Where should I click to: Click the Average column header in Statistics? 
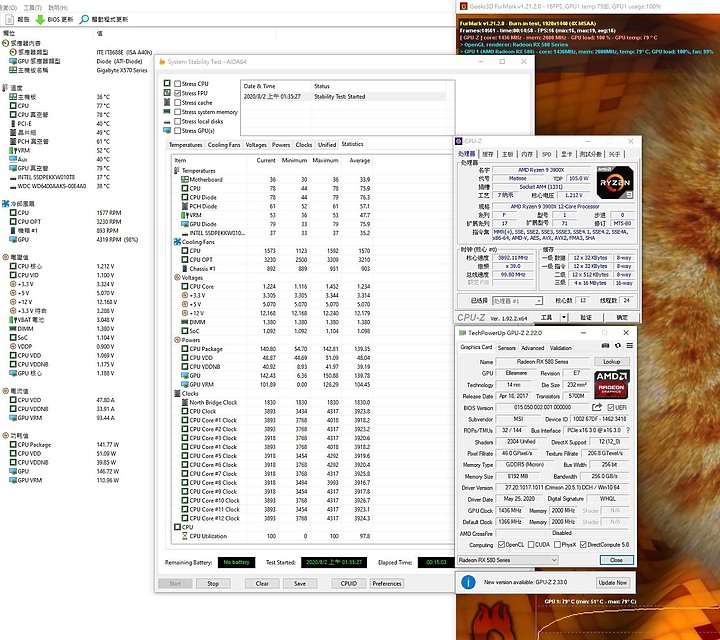coord(360,160)
